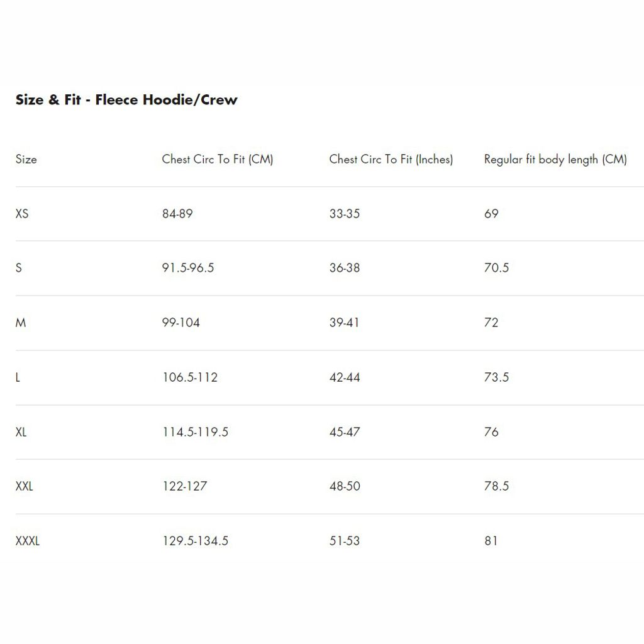Select the Size column header

26,160
